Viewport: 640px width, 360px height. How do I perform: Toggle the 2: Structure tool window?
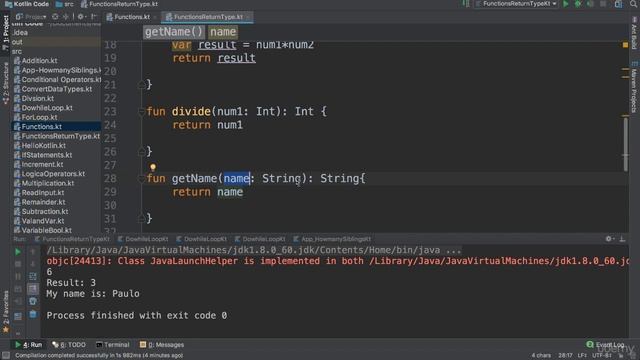6,84
